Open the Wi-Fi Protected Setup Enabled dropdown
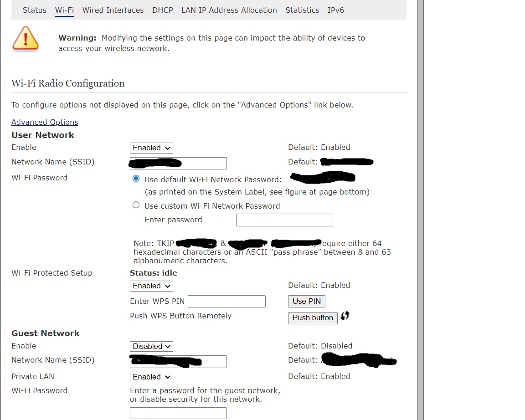Viewport: 525px width, 420px height. pos(151,286)
